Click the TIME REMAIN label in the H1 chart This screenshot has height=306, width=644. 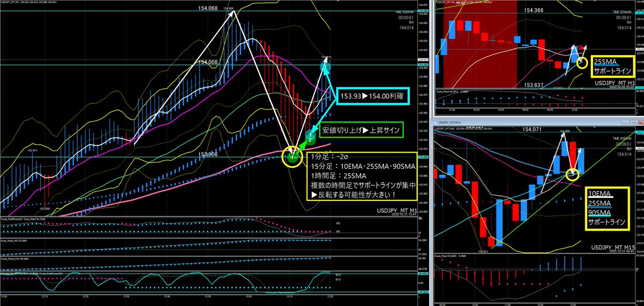click(x=622, y=12)
